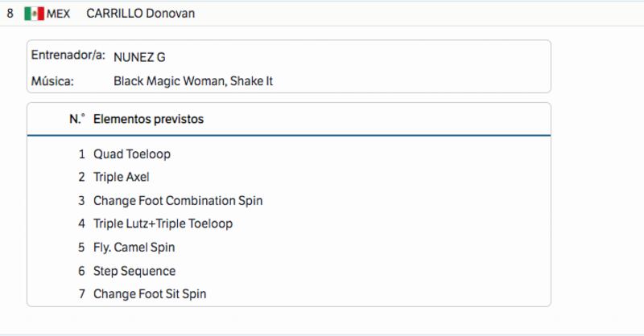Select the Quad Toeloop element row
The image size is (644, 336).
[x=289, y=154]
